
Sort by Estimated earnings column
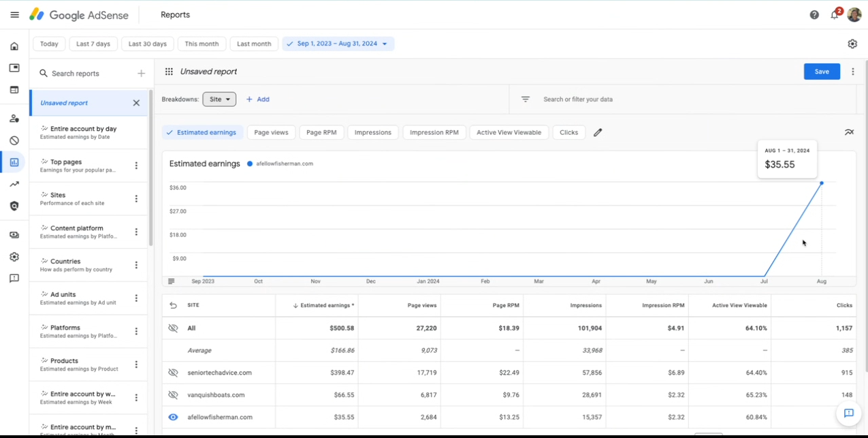click(323, 306)
